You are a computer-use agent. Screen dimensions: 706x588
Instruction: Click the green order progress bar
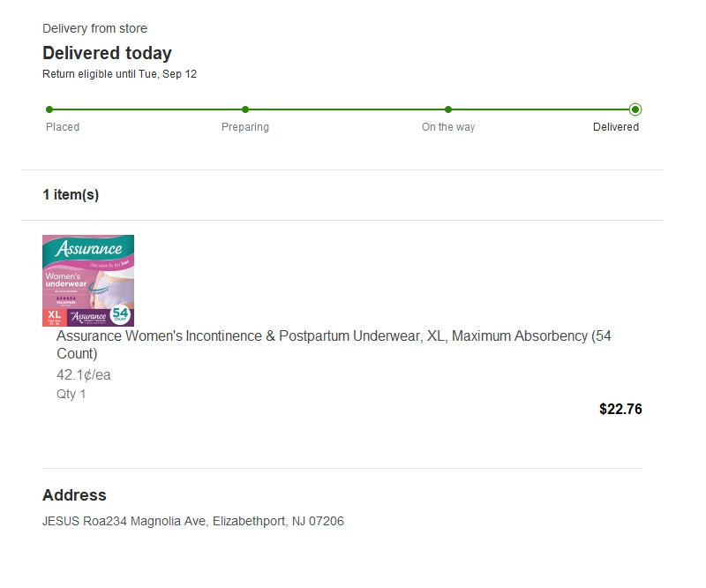click(x=342, y=109)
